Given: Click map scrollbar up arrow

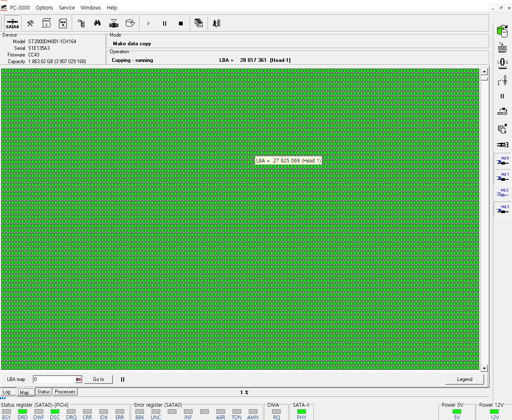Looking at the screenshot, I should tap(484, 71).
